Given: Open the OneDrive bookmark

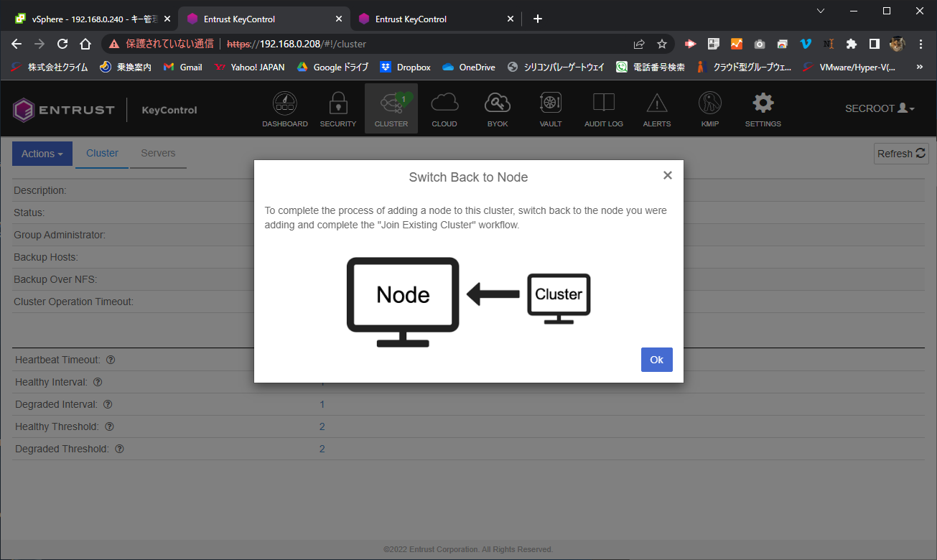Looking at the screenshot, I should (x=469, y=67).
